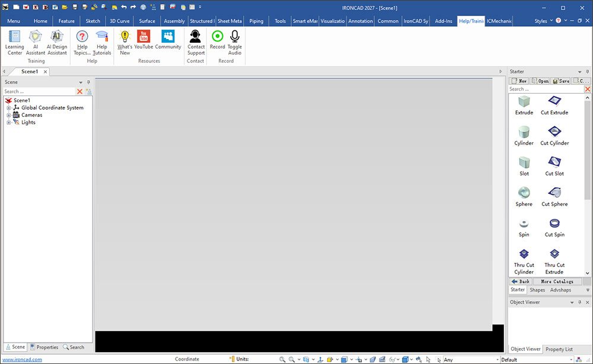593x364 pixels.
Task: Click the Undo arrow in quick access toolbar
Action: (124, 7)
